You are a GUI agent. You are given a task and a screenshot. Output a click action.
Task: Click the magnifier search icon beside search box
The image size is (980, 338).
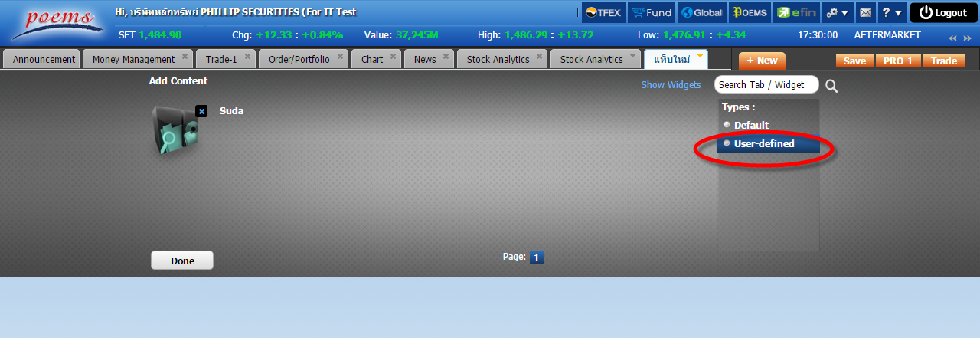831,86
